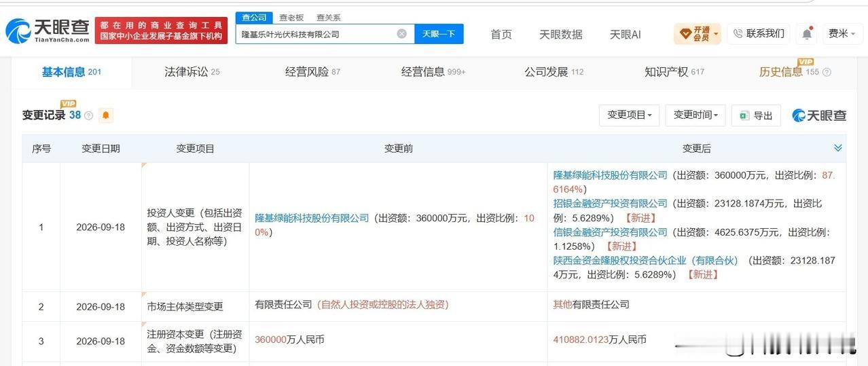Click the alert bell beside 变更记录 38

pos(105,115)
